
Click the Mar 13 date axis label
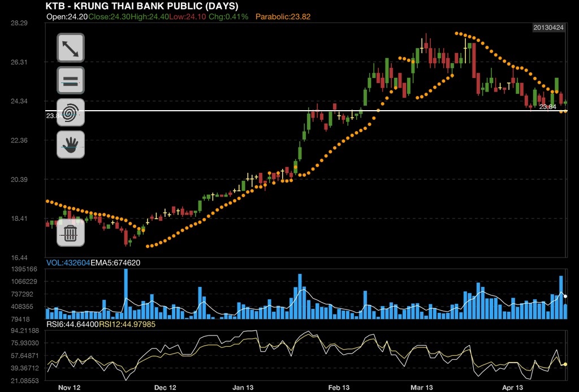[422, 387]
